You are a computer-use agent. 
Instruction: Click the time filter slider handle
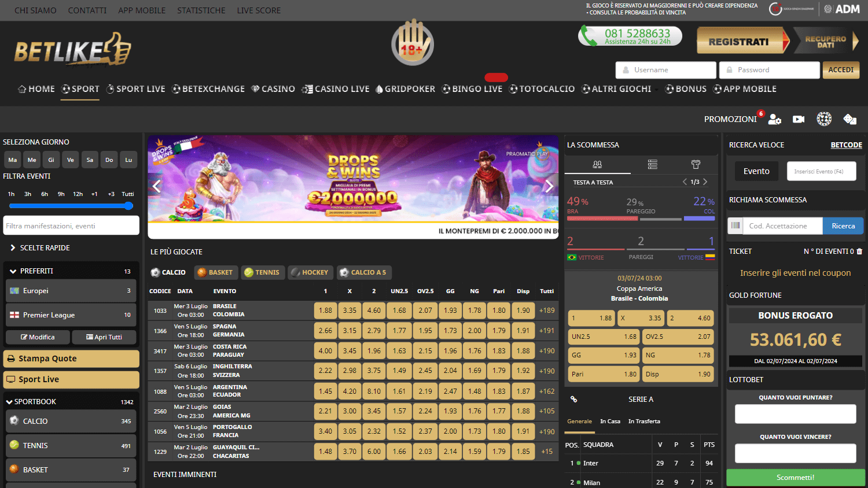coord(128,206)
